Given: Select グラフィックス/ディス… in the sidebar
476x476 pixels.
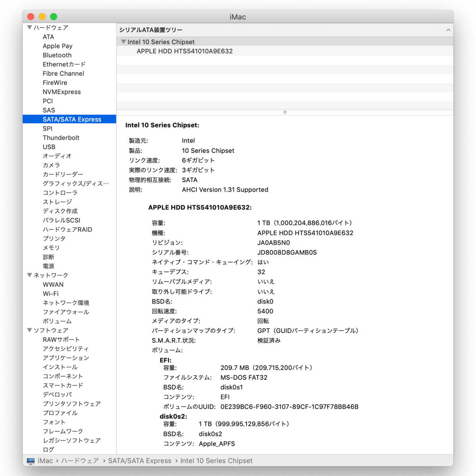Looking at the screenshot, I should (76, 184).
